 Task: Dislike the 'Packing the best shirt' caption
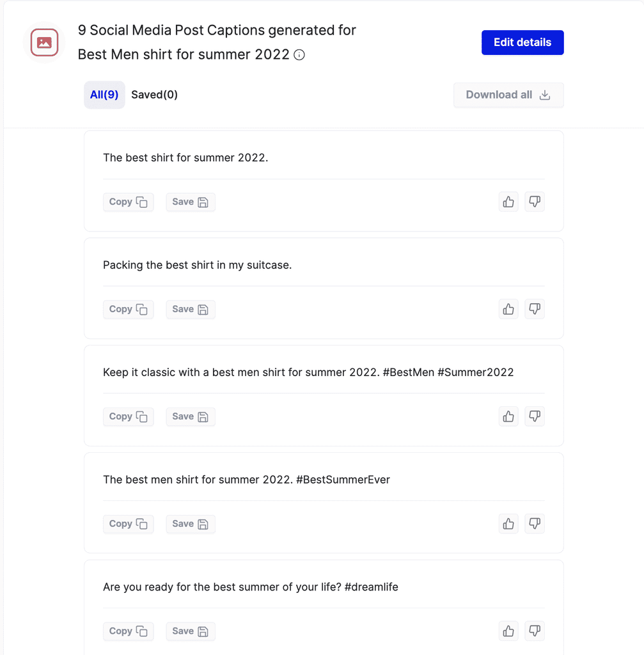(x=535, y=309)
